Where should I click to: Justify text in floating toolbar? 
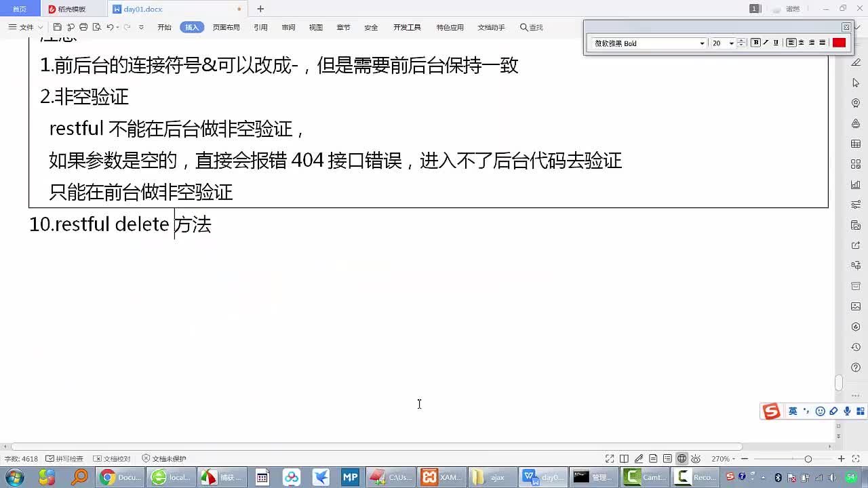click(x=823, y=43)
